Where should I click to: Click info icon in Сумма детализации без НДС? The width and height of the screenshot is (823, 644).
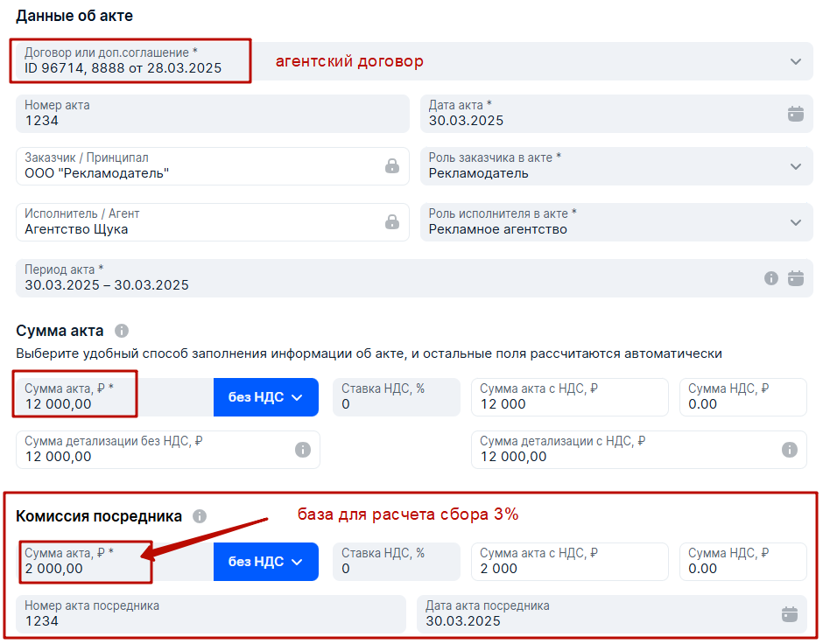302,450
